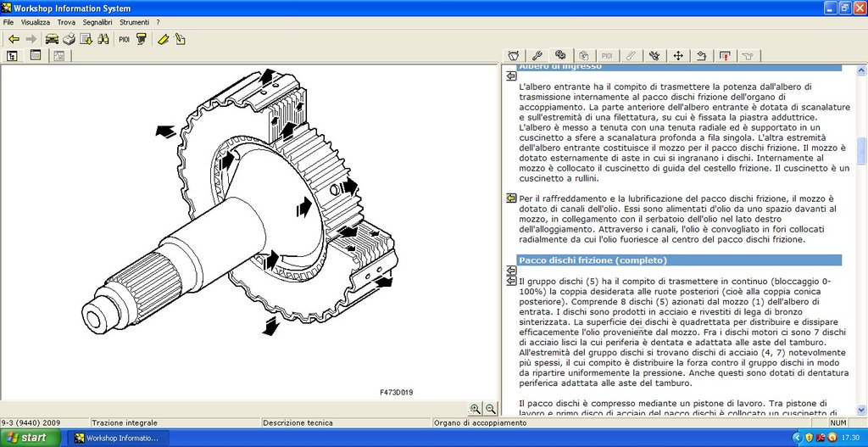
Task: Click the notes pencil icon
Action: click(180, 39)
